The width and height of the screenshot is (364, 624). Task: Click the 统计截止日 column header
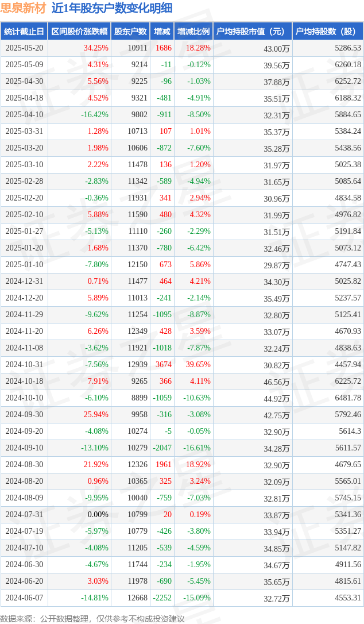[x=24, y=32]
